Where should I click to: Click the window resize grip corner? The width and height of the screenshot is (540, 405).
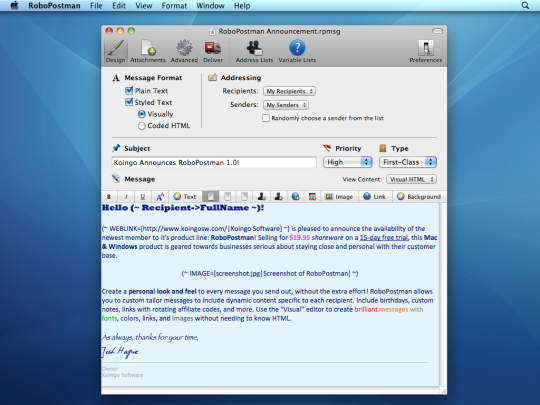click(x=443, y=391)
